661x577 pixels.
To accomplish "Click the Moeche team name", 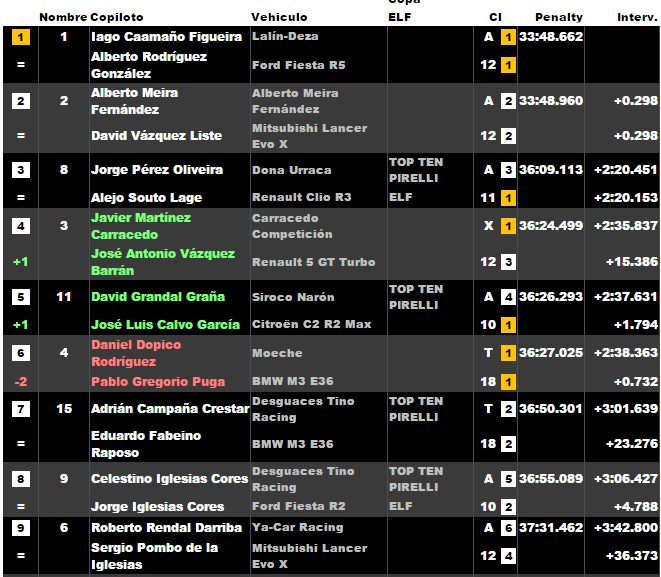I will (277, 353).
